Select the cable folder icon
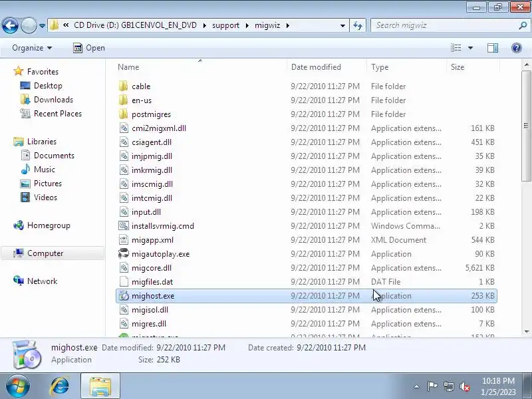This screenshot has height=399, width=532. click(x=124, y=86)
